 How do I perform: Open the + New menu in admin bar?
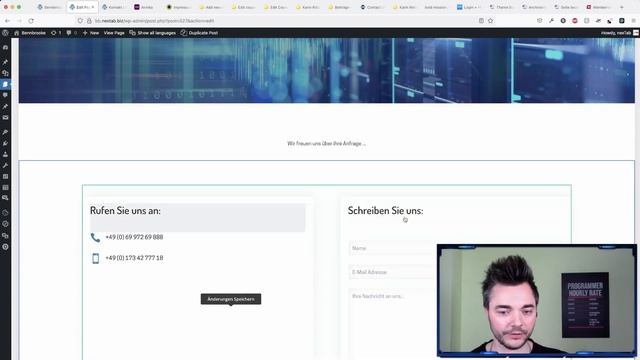91,33
